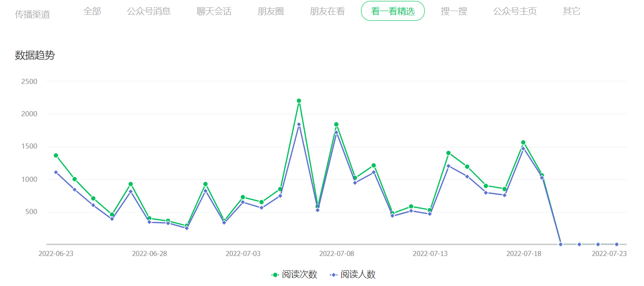Select the 公众号主页 tab
644x286 pixels.
[x=515, y=11]
